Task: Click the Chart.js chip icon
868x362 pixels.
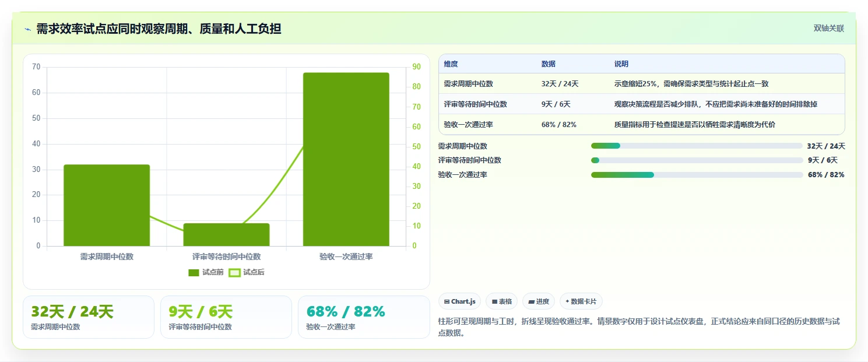Action: coord(447,301)
